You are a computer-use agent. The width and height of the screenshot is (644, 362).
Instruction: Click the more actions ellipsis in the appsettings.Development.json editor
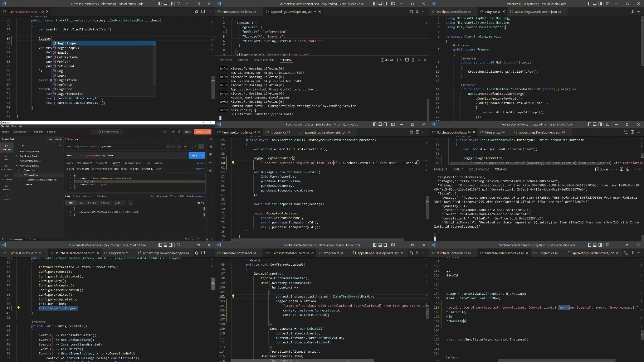point(424,11)
